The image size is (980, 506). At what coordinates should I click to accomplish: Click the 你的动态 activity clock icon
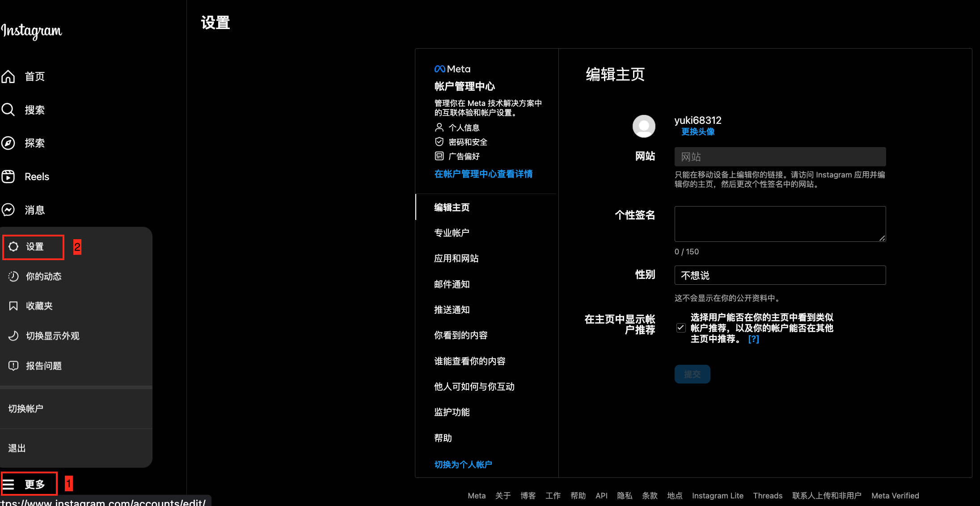click(x=13, y=276)
